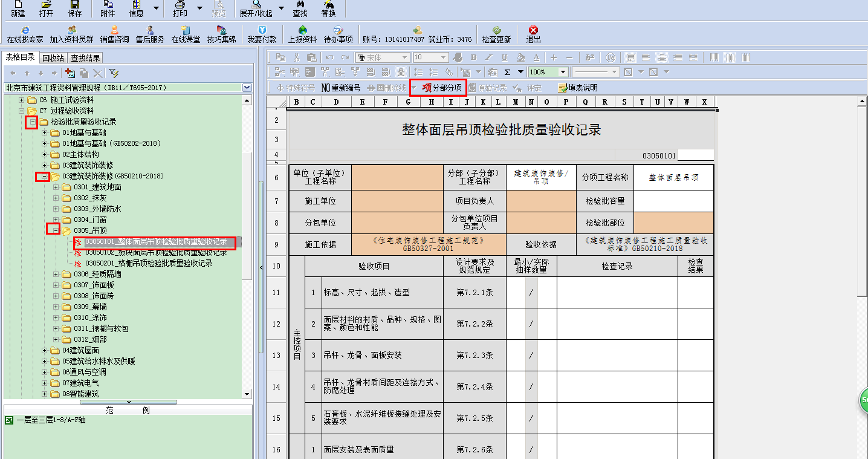Click the Σ sum function icon
868x459 pixels.
tap(507, 72)
